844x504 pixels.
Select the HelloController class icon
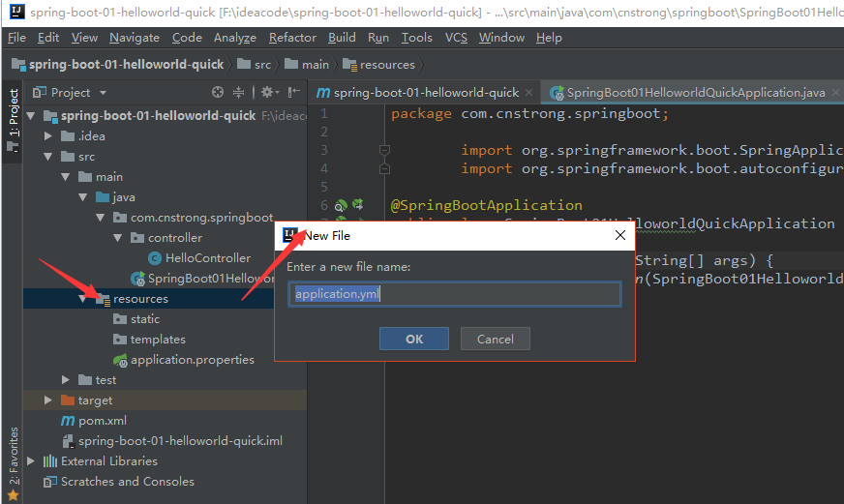pos(155,258)
